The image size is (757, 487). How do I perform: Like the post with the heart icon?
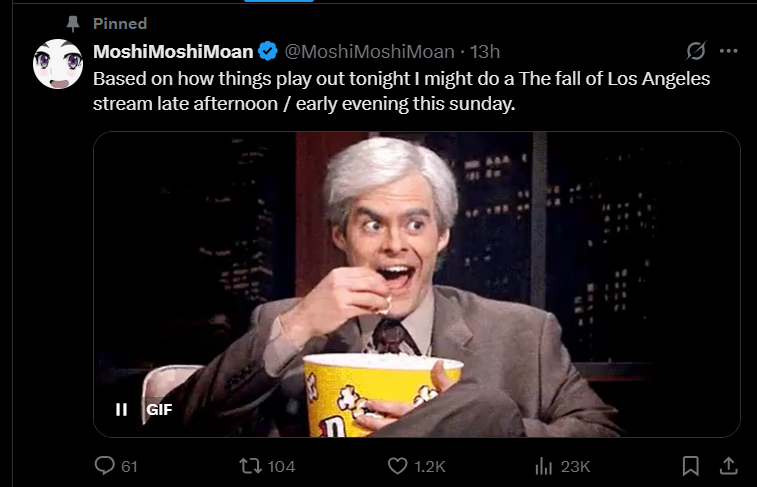(x=397, y=466)
